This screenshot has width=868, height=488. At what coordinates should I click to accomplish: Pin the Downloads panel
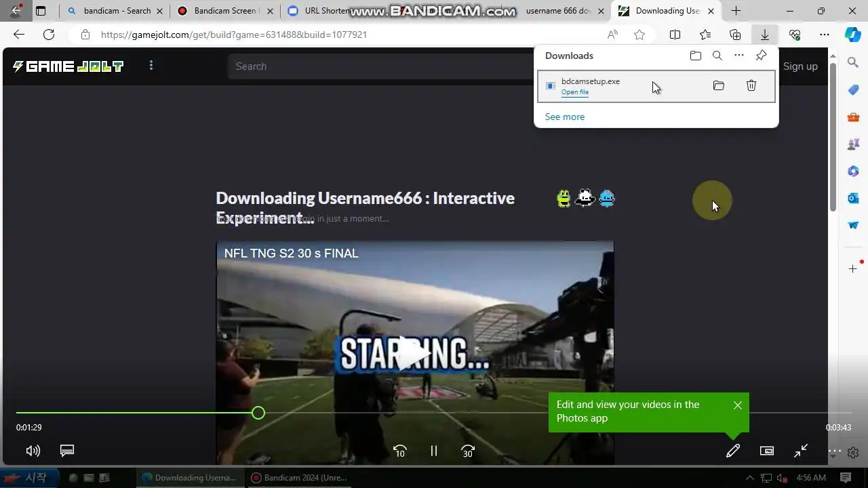(x=762, y=56)
